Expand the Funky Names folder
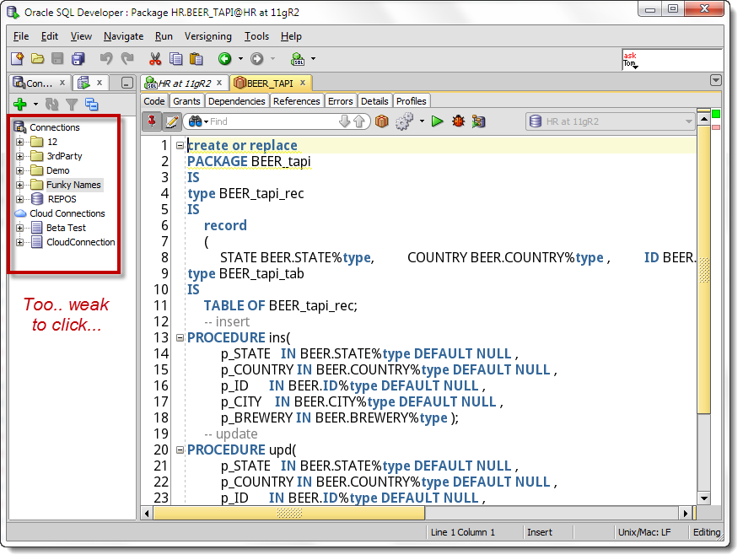This screenshot has width=743, height=560. point(19,185)
